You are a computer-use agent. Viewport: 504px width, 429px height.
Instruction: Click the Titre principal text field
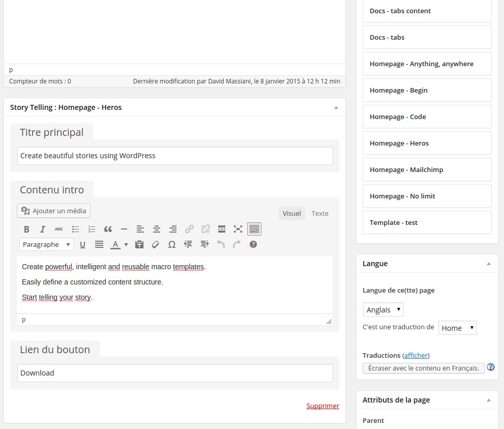coord(175,156)
